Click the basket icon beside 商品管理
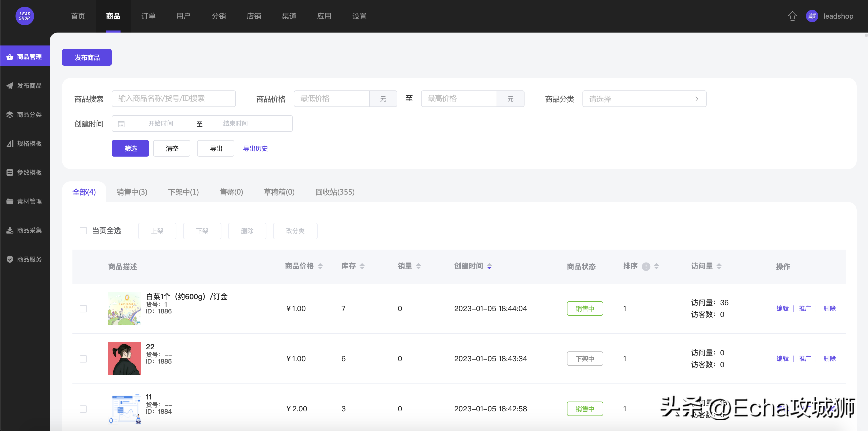The width and height of the screenshot is (868, 431). (x=10, y=57)
